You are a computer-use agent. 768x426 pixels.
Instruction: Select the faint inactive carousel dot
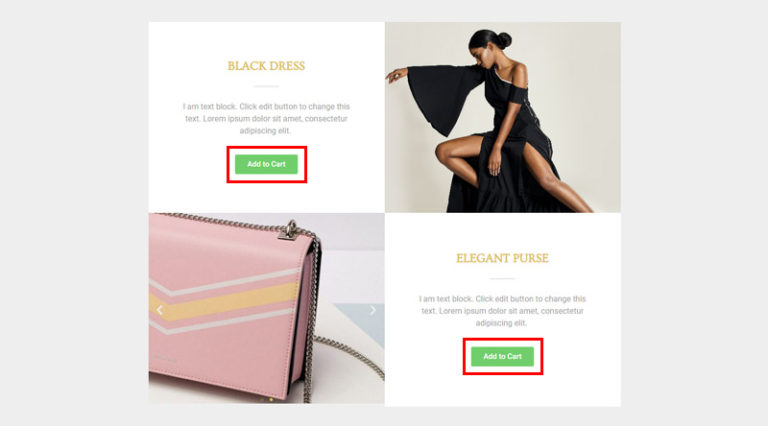pyautogui.click(x=262, y=400)
